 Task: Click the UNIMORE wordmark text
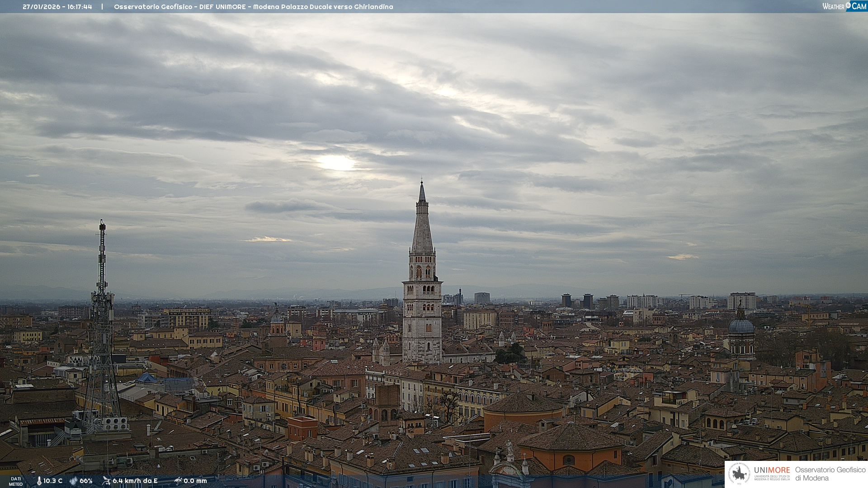(772, 470)
